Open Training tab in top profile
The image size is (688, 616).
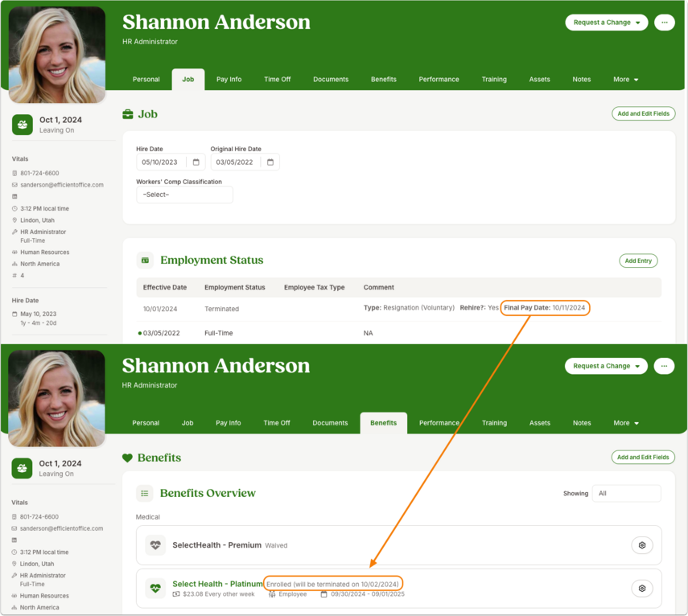494,80
